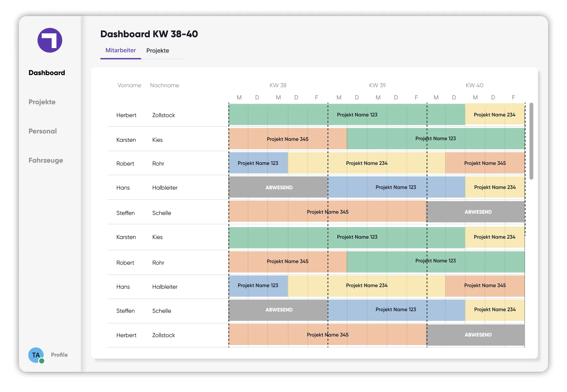Viewport: 567px width, 392px height.
Task: Click the KW 40 week header
Action: click(475, 85)
